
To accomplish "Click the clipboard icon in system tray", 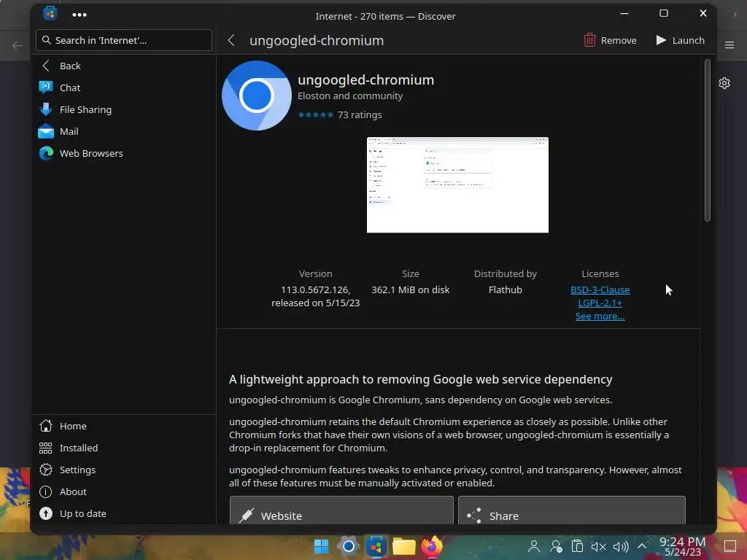I will pos(577,546).
